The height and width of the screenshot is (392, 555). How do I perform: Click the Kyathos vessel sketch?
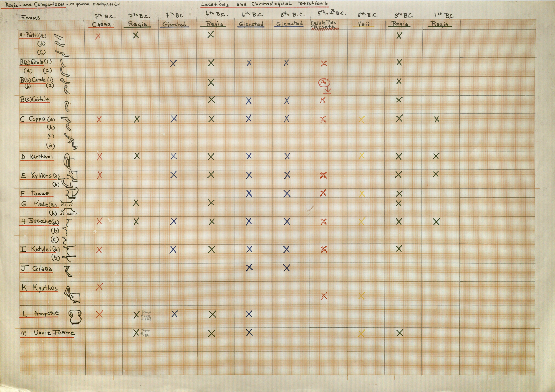click(72, 295)
